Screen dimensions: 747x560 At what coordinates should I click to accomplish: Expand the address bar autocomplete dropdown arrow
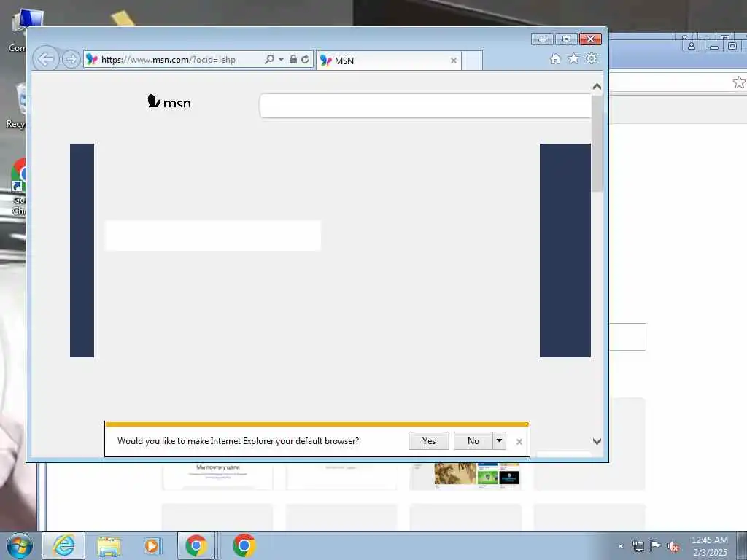click(x=281, y=60)
